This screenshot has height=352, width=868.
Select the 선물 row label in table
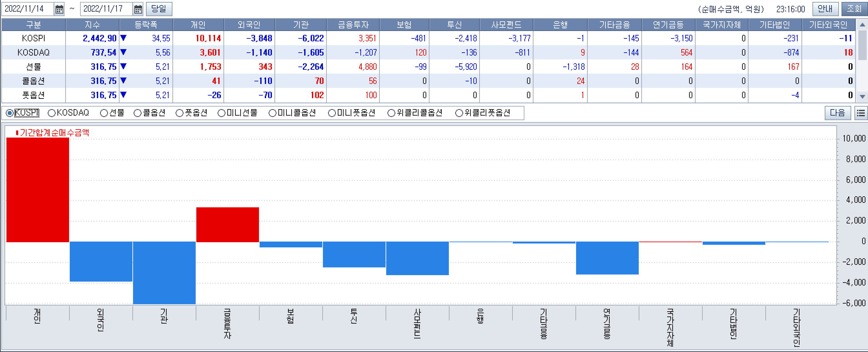(34, 67)
